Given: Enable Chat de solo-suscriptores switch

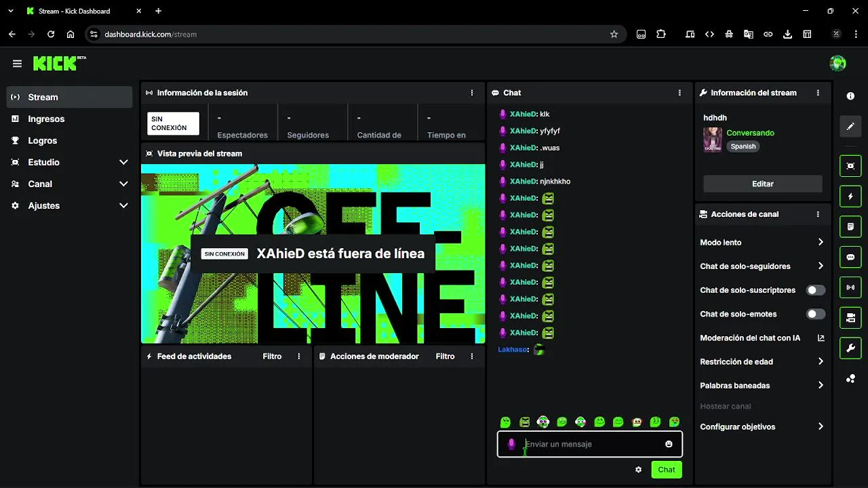Looking at the screenshot, I should pos(816,290).
